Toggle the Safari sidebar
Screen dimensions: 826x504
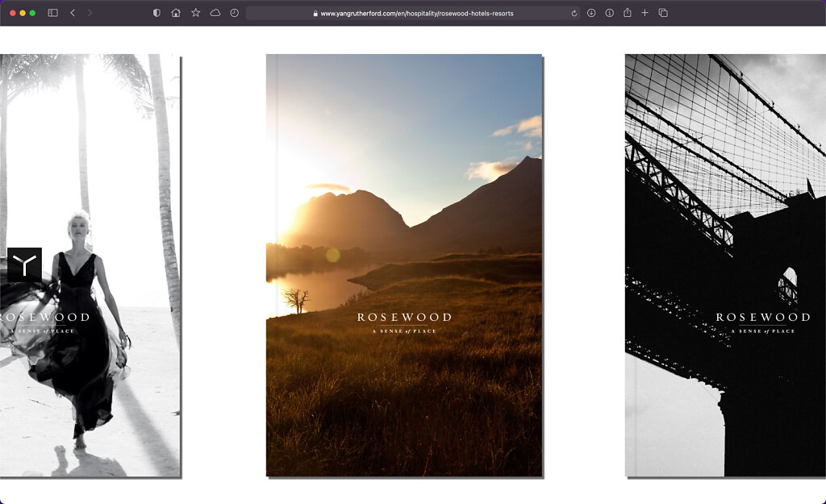pyautogui.click(x=52, y=13)
